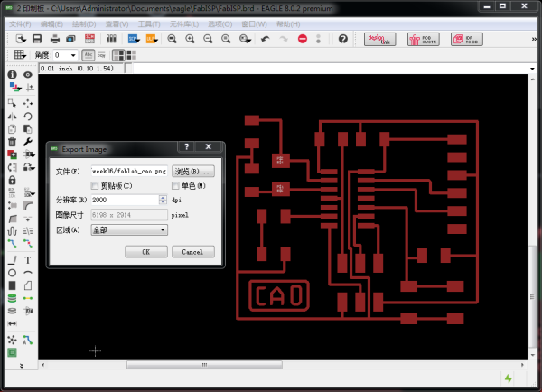542x392 pixels.
Task: Select the Circle drawing tool
Action: pyautogui.click(x=12, y=273)
